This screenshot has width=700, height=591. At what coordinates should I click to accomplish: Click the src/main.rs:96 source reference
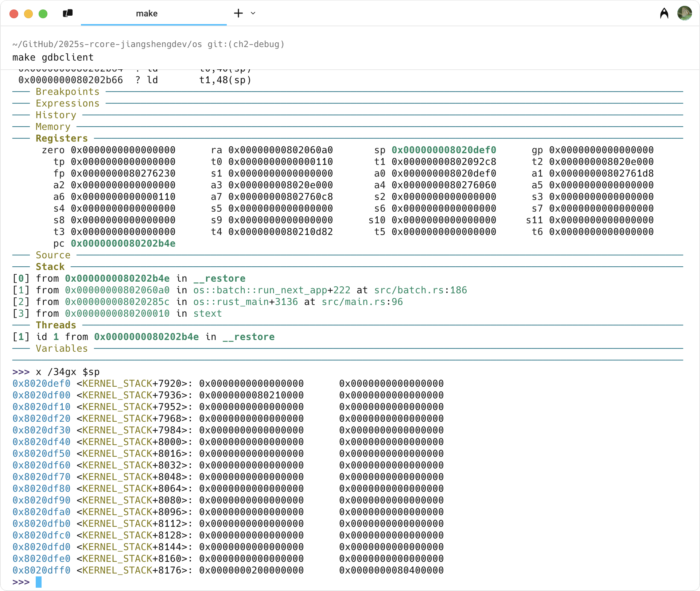pyautogui.click(x=362, y=302)
